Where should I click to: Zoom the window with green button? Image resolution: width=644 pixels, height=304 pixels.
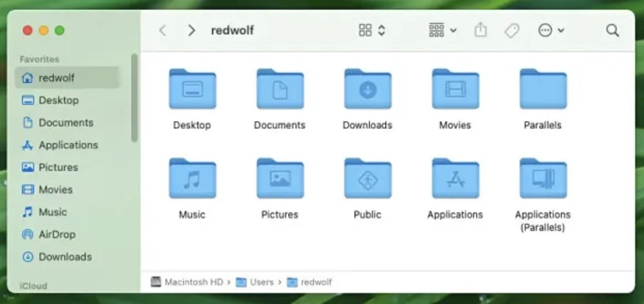[x=59, y=30]
